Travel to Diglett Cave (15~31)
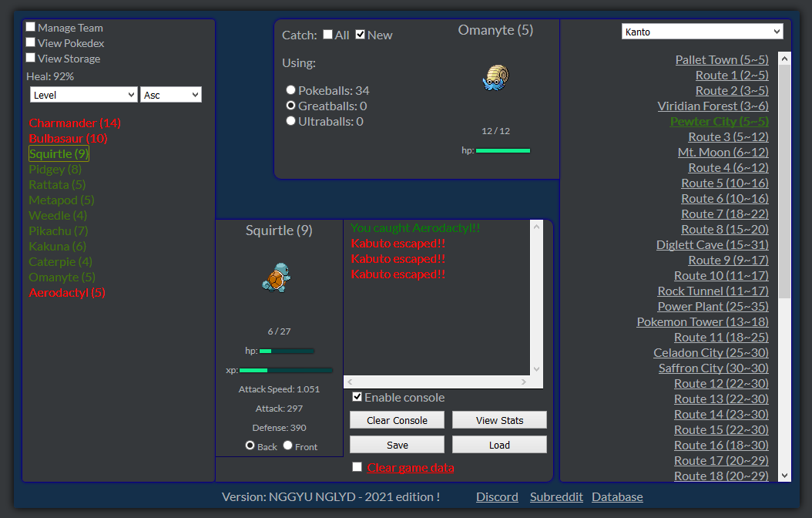The image size is (812, 518). pyautogui.click(x=713, y=244)
